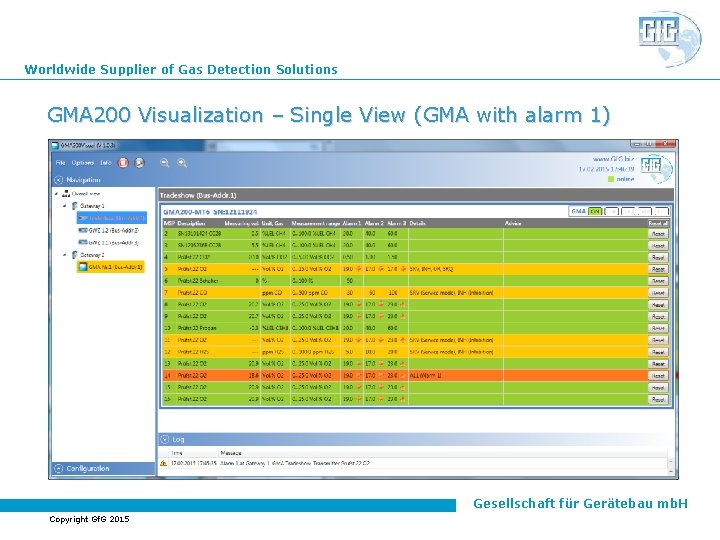720x540 pixels.
Task: Click the Measurement range column header
Action: pos(316,223)
